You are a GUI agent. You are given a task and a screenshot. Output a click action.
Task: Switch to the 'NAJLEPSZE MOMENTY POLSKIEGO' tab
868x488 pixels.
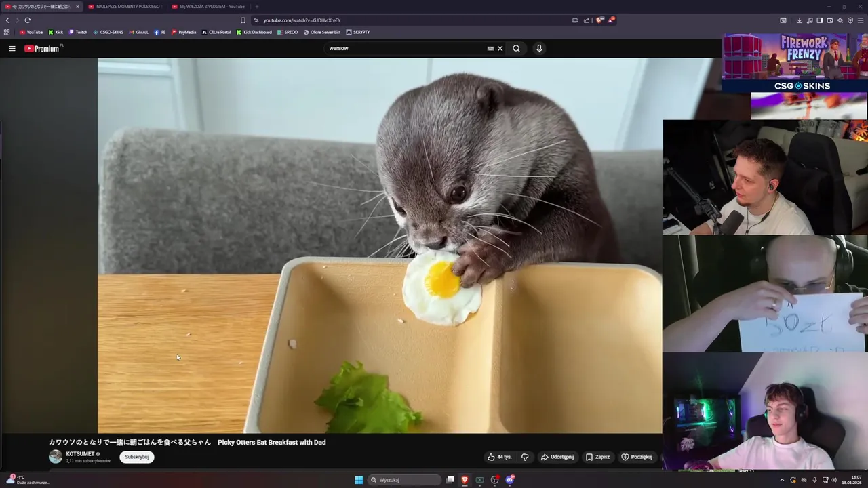click(125, 7)
